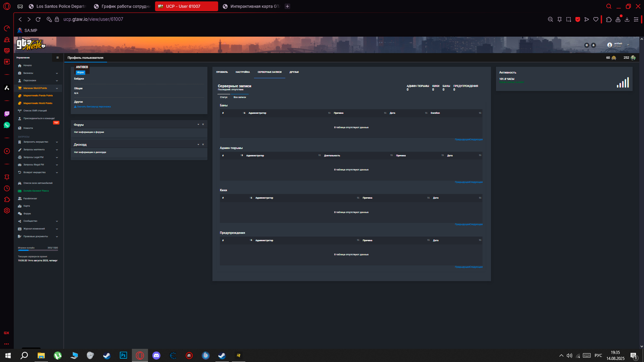Close the Дискорд panel
The image size is (644, 362).
point(203,144)
